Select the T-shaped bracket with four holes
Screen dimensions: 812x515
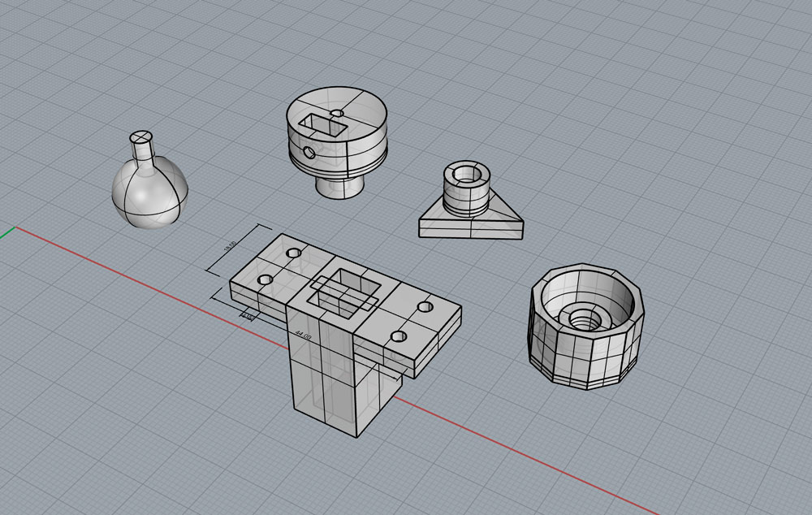pyautogui.click(x=345, y=334)
